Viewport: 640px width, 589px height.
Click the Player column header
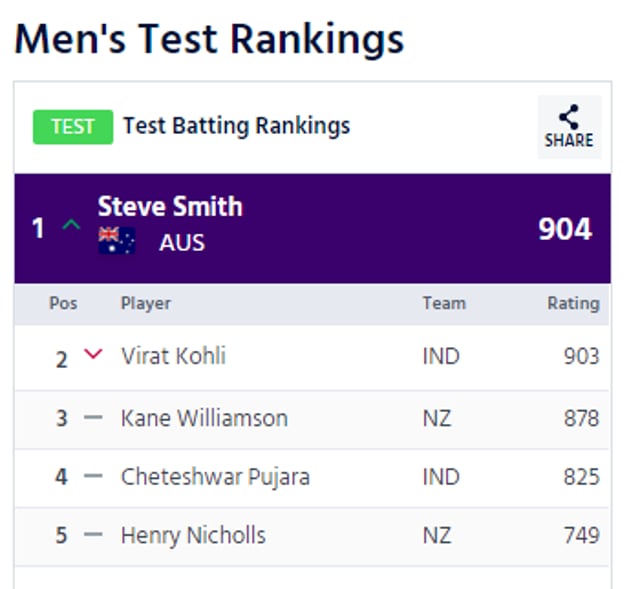146,304
